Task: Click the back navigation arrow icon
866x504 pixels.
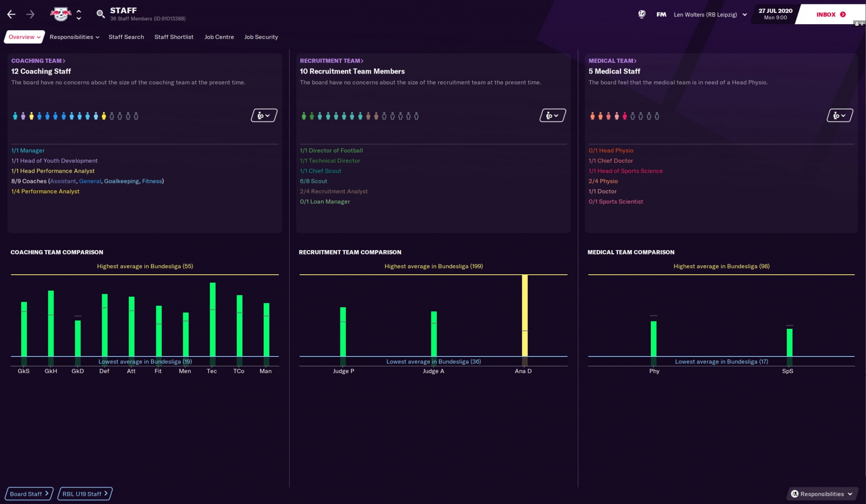Action: pyautogui.click(x=12, y=13)
